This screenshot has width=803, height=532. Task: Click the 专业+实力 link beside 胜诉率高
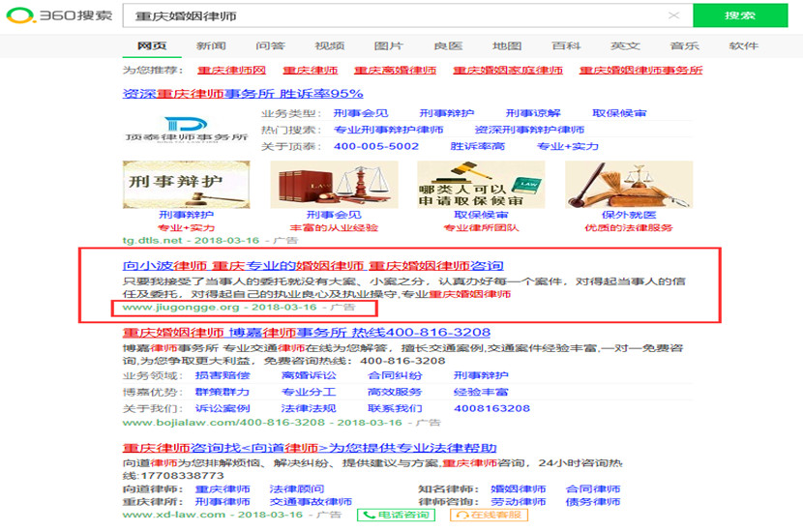(568, 146)
